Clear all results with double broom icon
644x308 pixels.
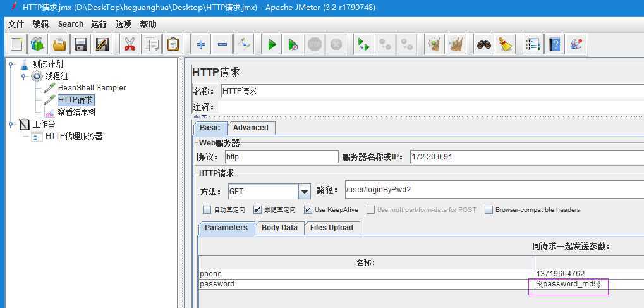coord(456,44)
